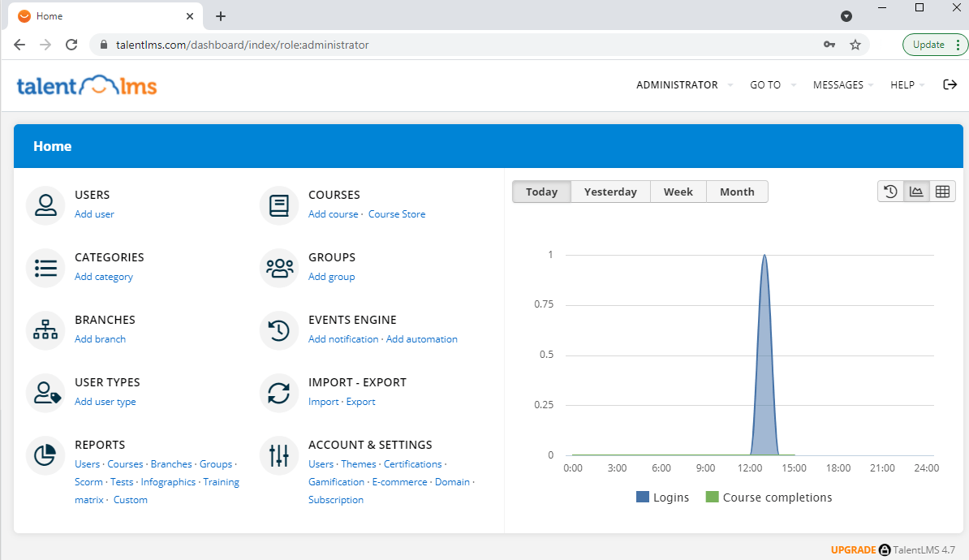Screen dimensions: 969x560
Task: Click the Add group link
Action: (x=331, y=276)
